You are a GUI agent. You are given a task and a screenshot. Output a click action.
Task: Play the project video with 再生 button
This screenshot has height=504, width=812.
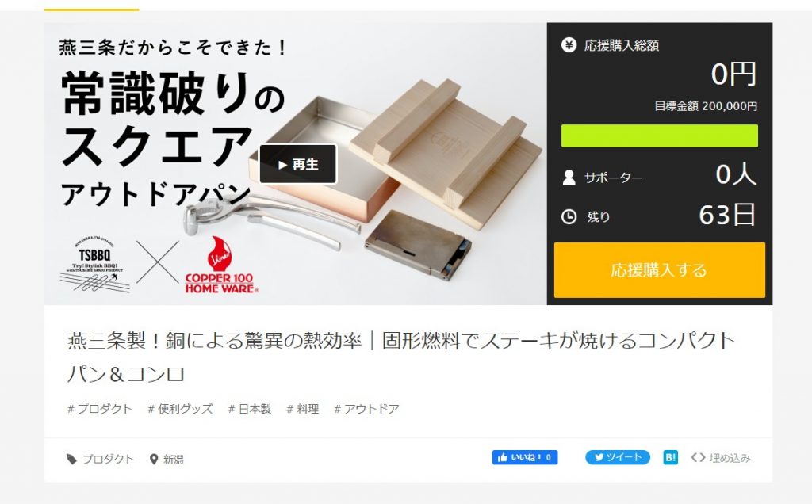coord(298,164)
